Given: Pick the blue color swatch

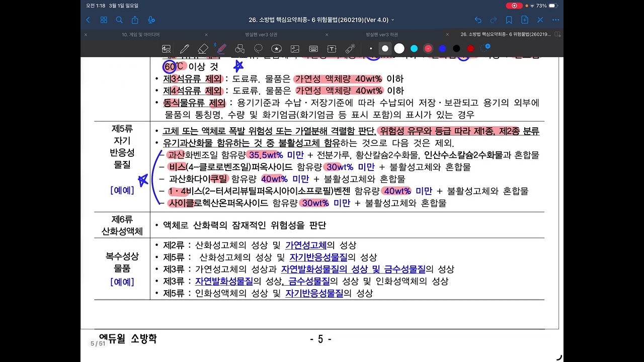Looking at the screenshot, I should [x=442, y=49].
